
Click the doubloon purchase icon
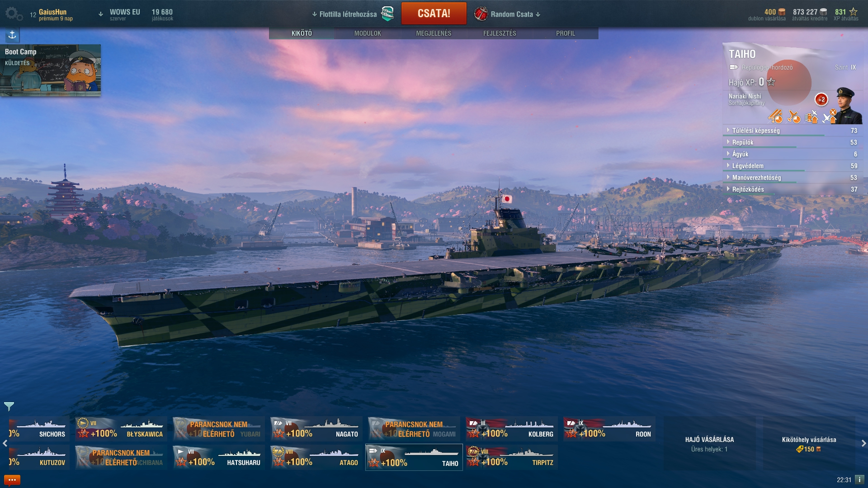click(x=782, y=12)
